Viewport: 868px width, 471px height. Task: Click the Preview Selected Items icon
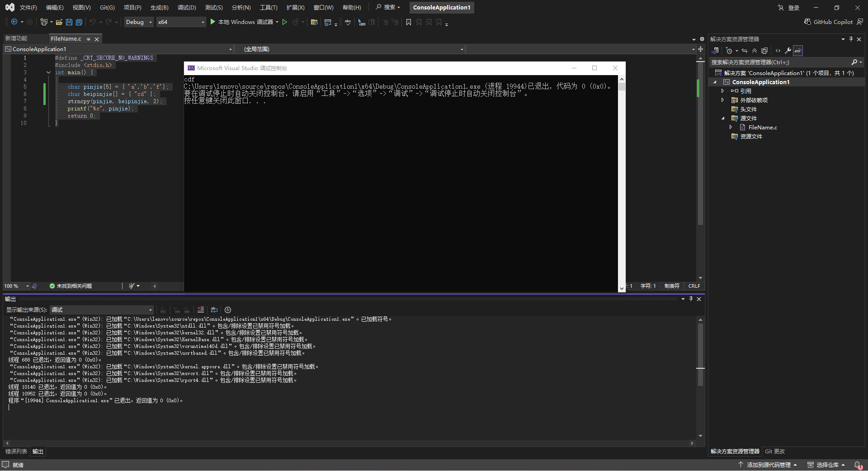click(798, 51)
